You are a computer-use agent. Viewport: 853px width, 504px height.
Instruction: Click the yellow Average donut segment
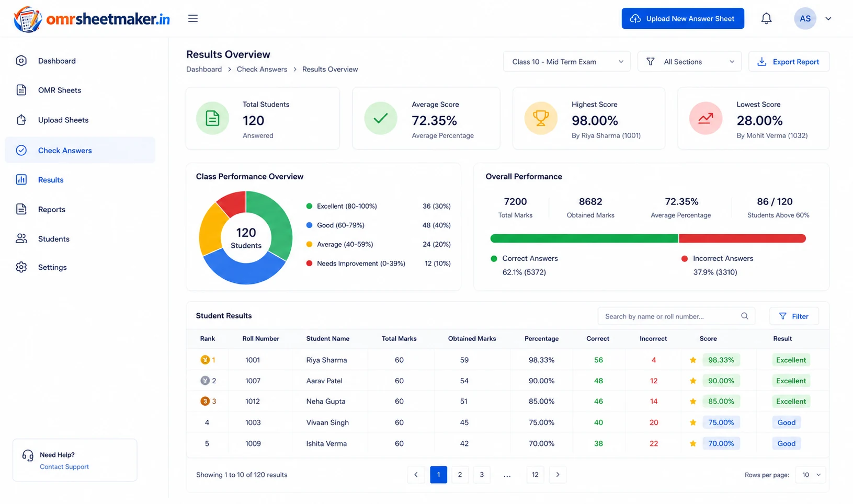coord(211,230)
